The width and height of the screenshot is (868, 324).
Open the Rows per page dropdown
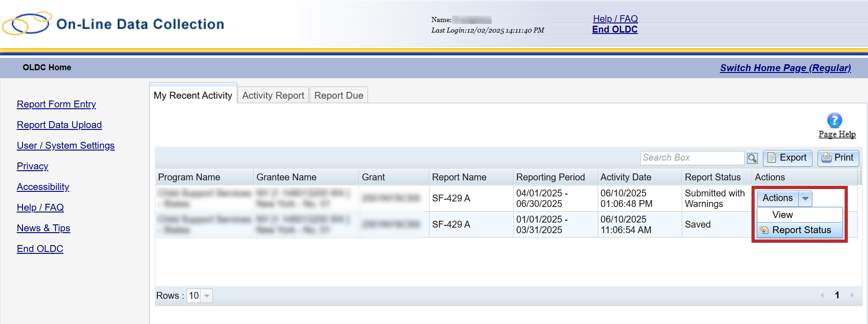[x=206, y=296]
